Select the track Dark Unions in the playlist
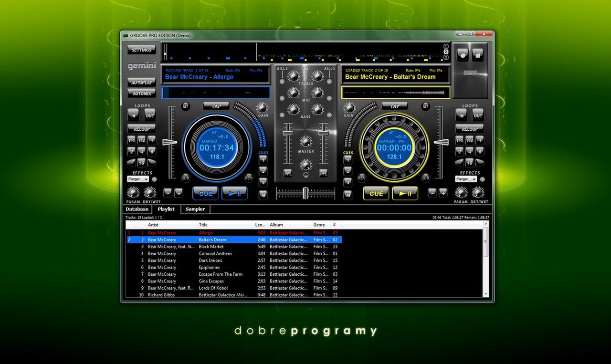The height and width of the screenshot is (364, 611). tap(210, 260)
